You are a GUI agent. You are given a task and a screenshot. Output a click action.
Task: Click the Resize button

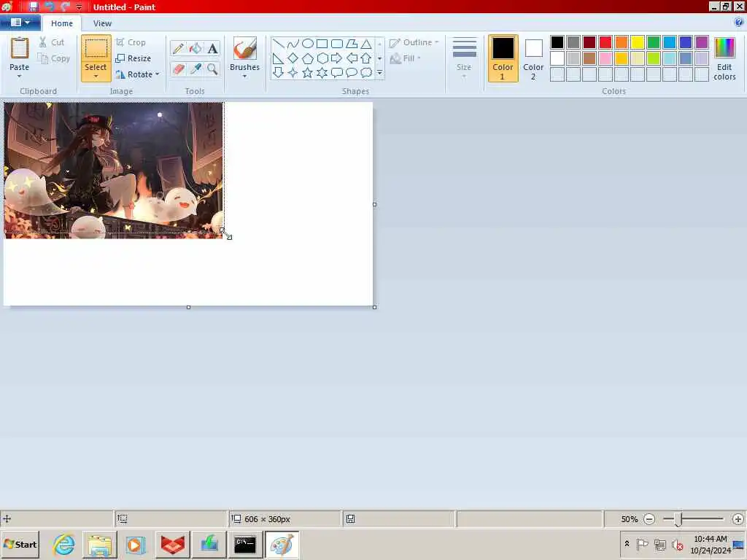[133, 58]
